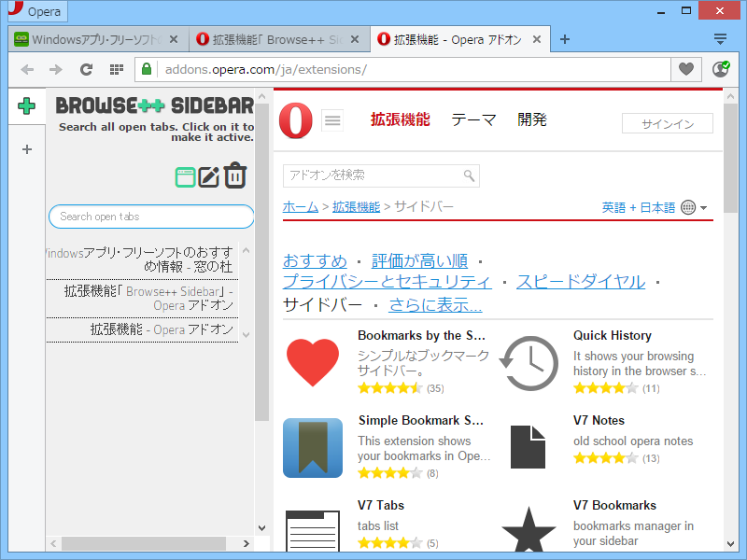
Task: Open a new window using the green window icon
Action: tap(184, 175)
